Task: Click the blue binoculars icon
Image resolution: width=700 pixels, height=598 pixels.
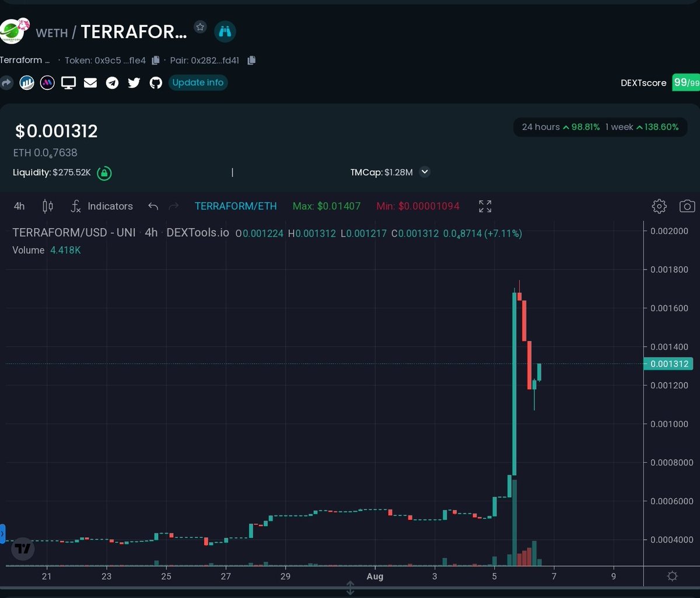Action: coord(225,32)
